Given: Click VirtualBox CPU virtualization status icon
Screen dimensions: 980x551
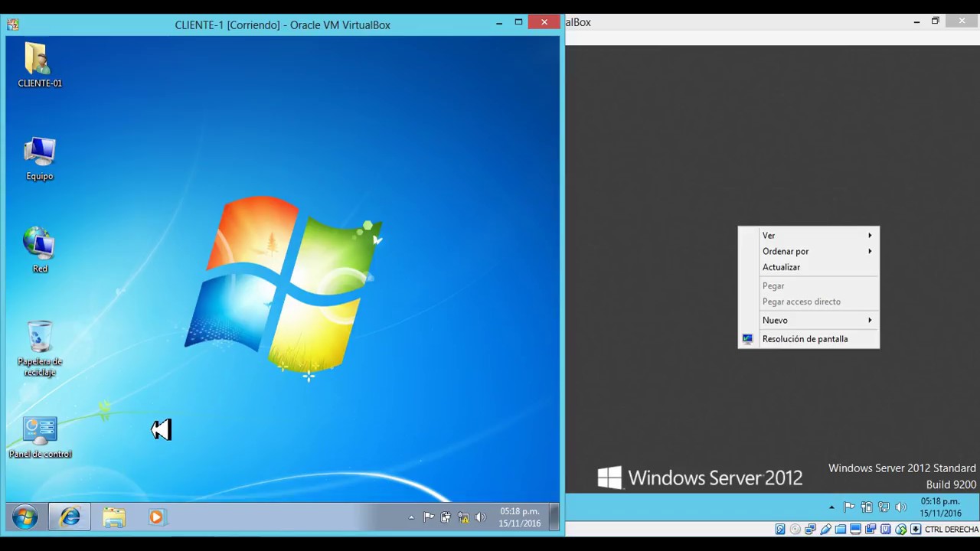Looking at the screenshot, I should click(x=886, y=529).
